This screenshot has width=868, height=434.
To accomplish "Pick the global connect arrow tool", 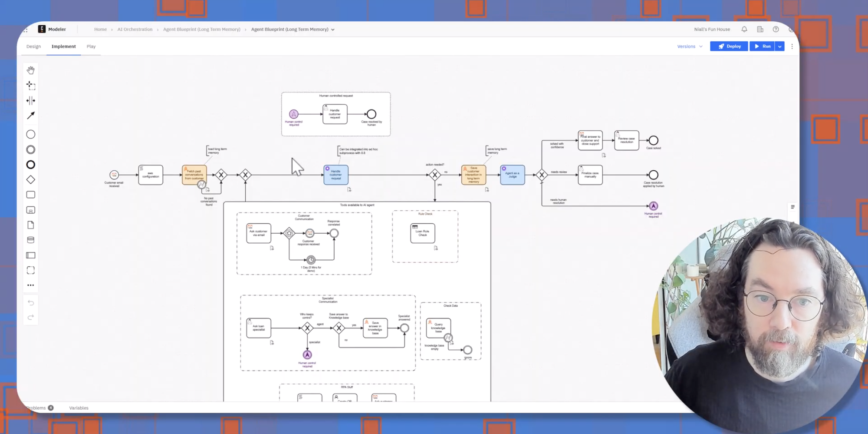I will coord(30,116).
